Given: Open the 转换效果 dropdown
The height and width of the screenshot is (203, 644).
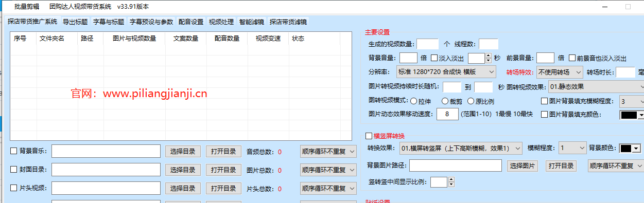Looking at the screenshot, I should (x=461, y=148).
